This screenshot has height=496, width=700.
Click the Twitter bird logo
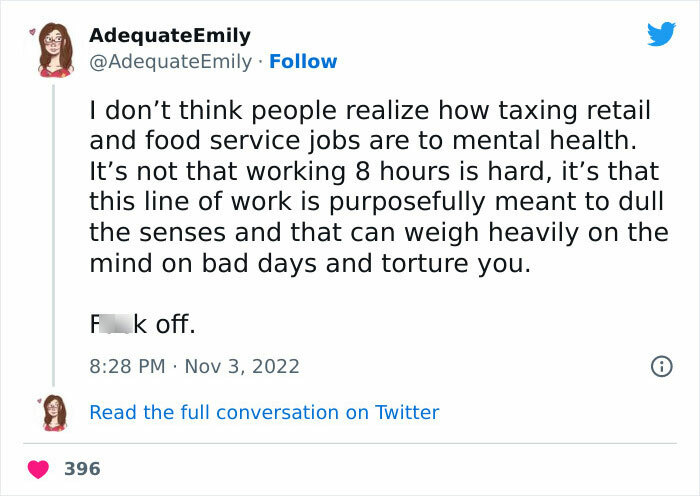point(661,34)
